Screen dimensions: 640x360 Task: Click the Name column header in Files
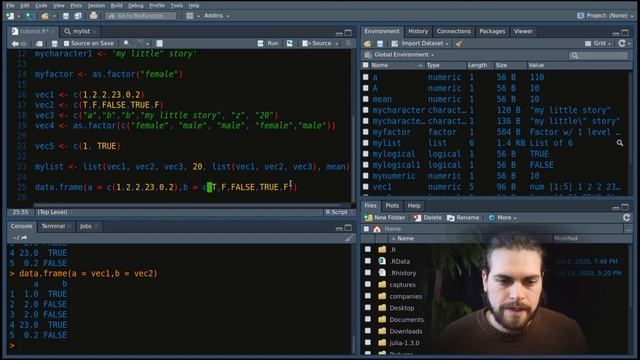click(x=405, y=238)
